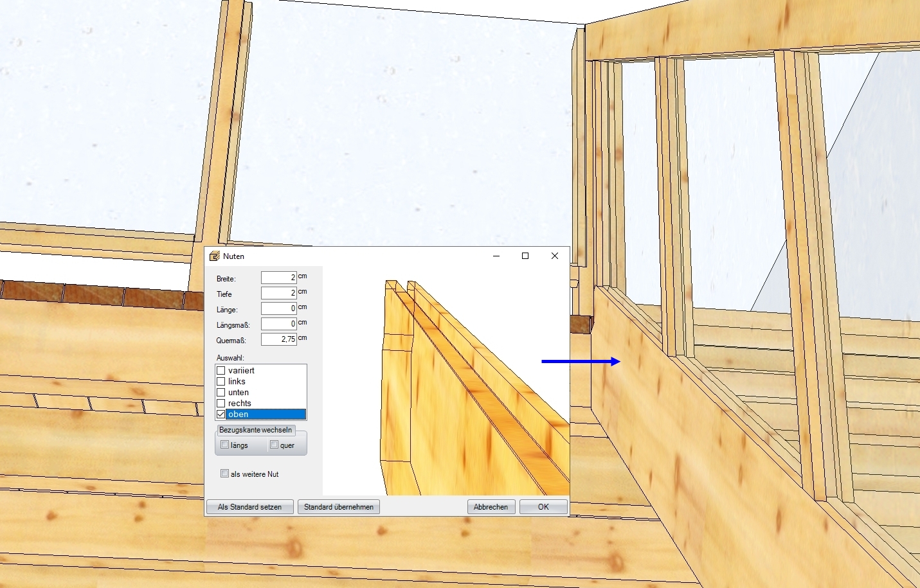Uncheck the oben option
This screenshot has width=920, height=588.
click(221, 414)
